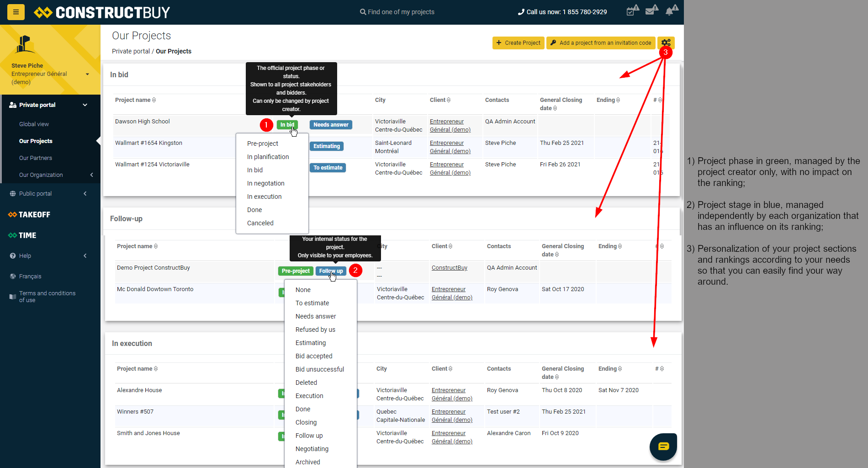The height and width of the screenshot is (468, 868).
Task: Open the Entrepreneur Général (demo) client link
Action: [450, 125]
